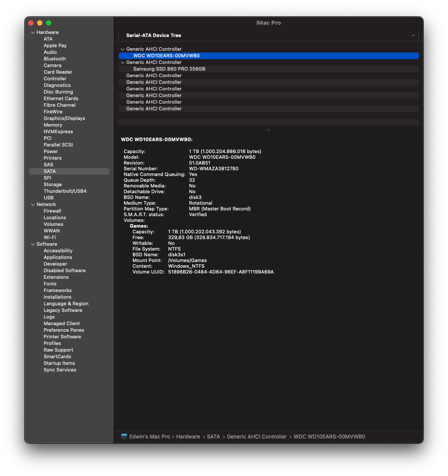This screenshot has height=476, width=448.
Task: Click the pane divider handle dot
Action: [268, 130]
